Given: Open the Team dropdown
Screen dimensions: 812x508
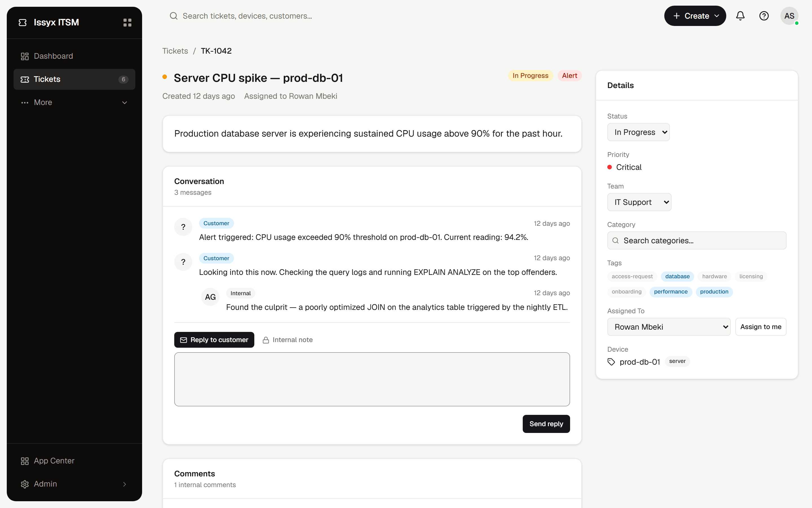Looking at the screenshot, I should (639, 202).
